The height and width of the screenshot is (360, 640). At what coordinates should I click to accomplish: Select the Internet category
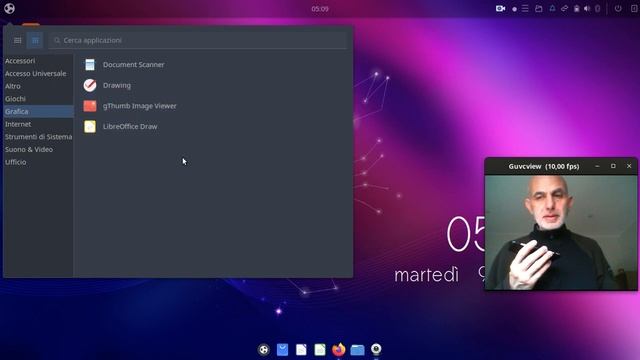coord(38,124)
